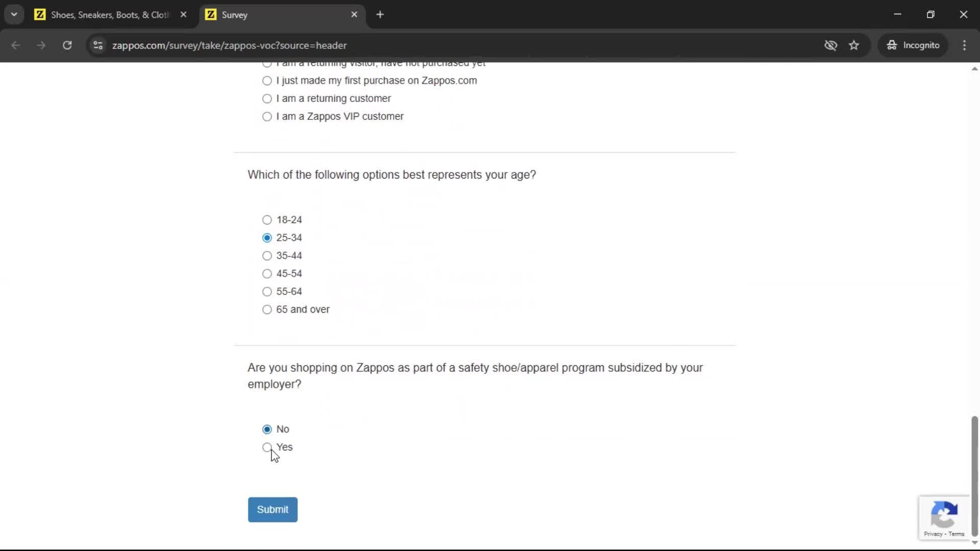Switch to the Shoes, Sneakers, Boots tab
This screenshot has height=551, width=980.
[x=111, y=15]
